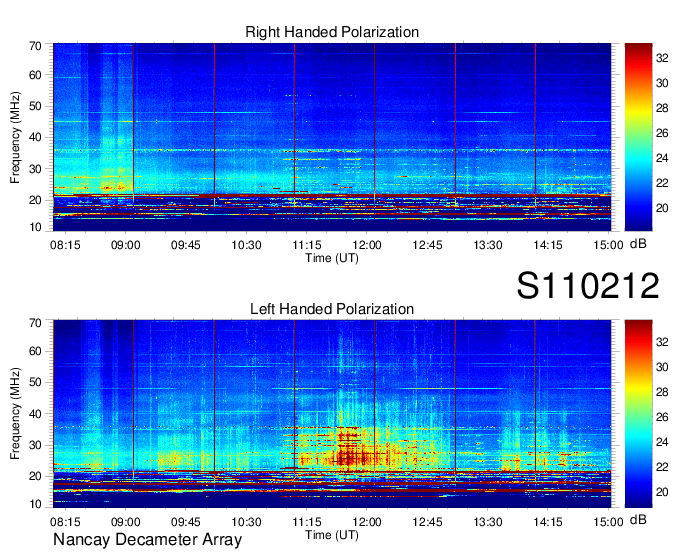
Task: Click 08:15 tick on bottom time axis
Action: [65, 522]
